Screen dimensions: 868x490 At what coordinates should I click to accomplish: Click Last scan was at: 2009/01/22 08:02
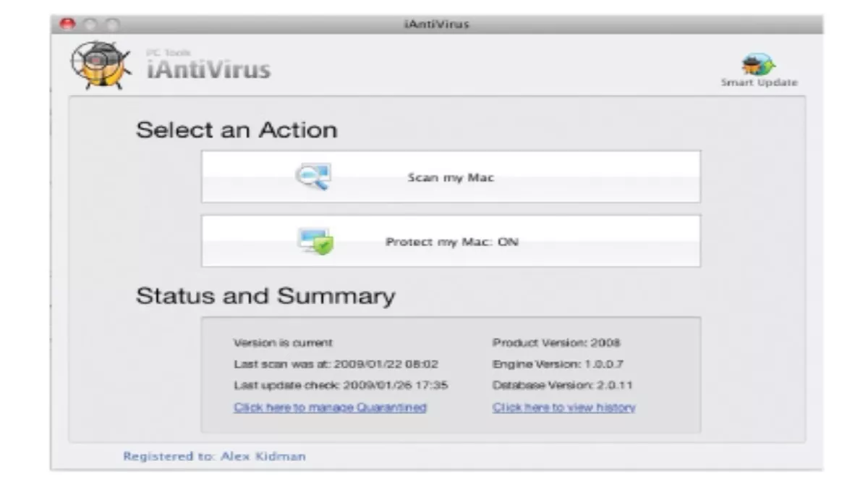pos(336,364)
